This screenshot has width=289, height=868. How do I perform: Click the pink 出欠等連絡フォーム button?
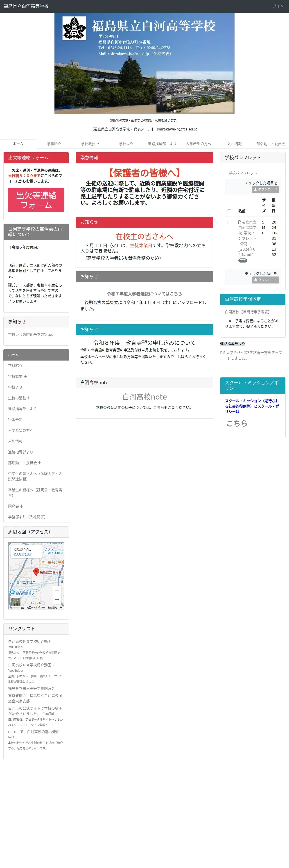click(x=36, y=200)
